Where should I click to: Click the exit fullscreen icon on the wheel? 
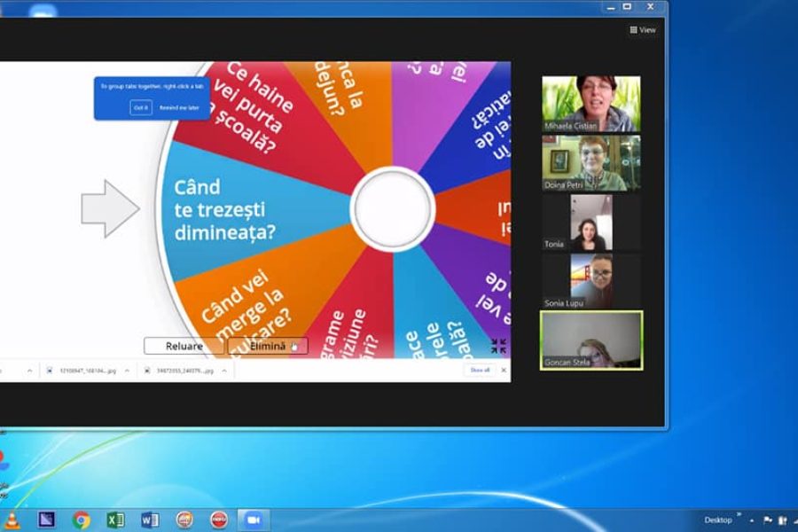tap(498, 346)
